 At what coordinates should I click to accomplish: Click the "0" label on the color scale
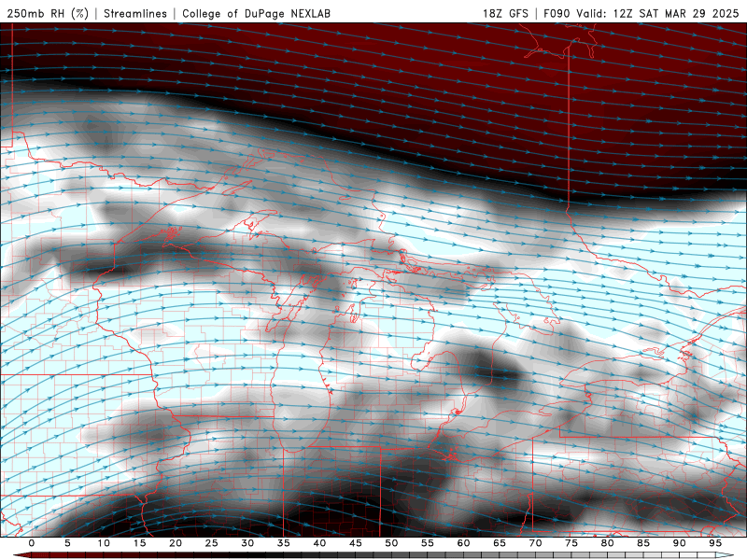32,543
